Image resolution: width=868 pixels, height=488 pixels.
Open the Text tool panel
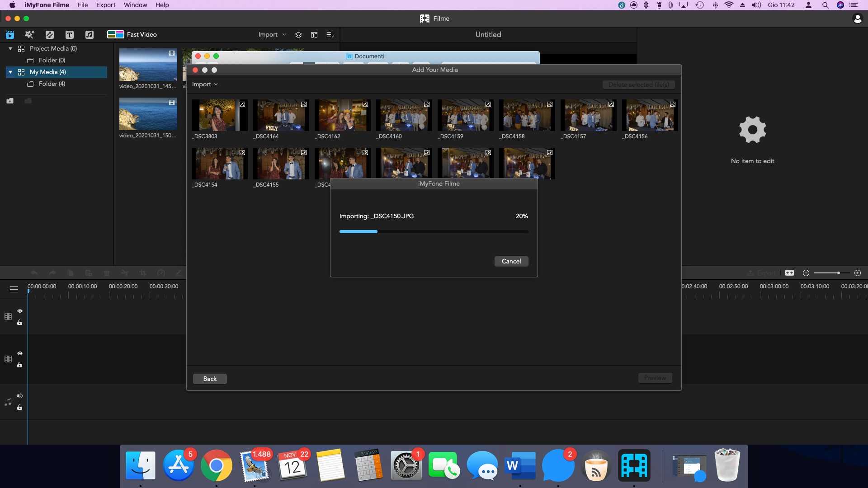tap(69, 34)
